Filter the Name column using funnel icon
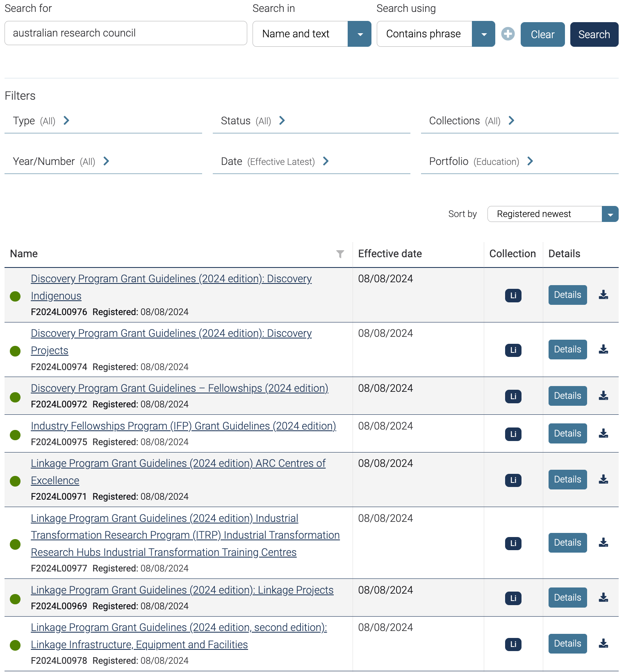 click(340, 254)
